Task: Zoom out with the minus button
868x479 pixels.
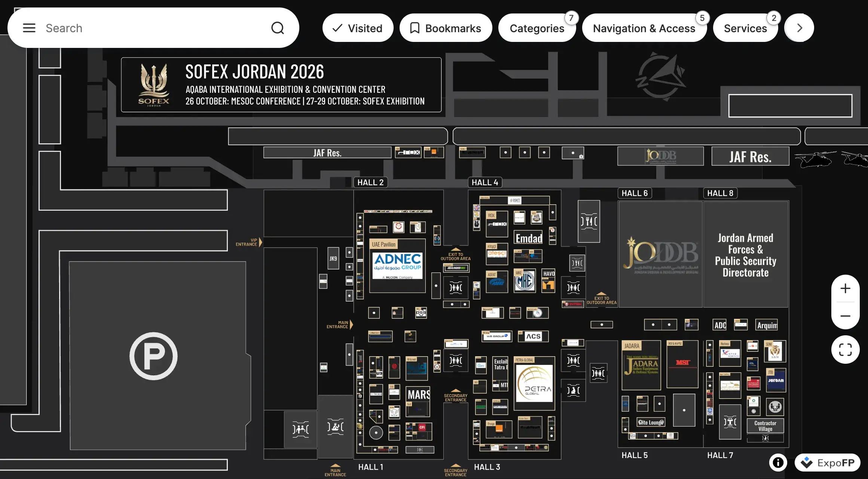Action: 845,316
